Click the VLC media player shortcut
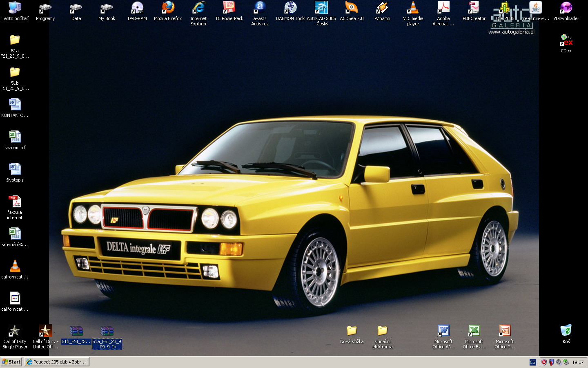The image size is (588, 368). pyautogui.click(x=413, y=8)
